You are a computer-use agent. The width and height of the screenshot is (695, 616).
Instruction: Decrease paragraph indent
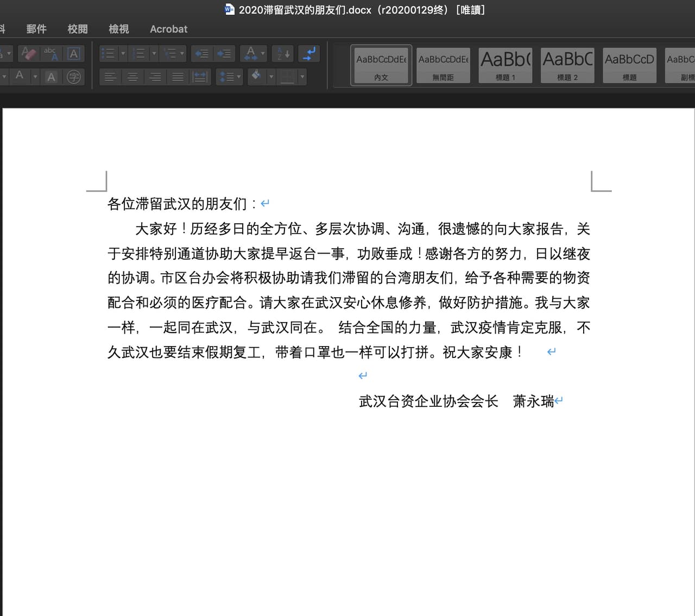coord(201,53)
